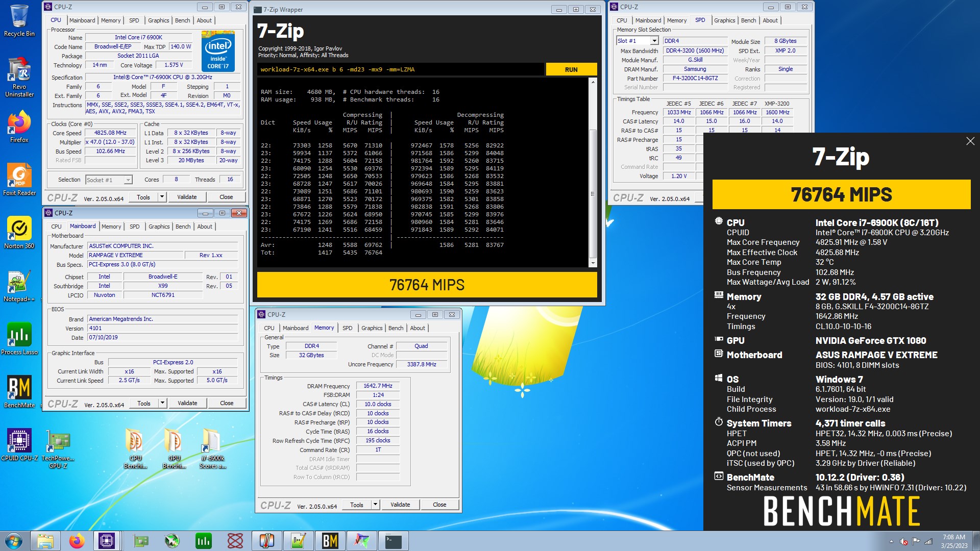The height and width of the screenshot is (551, 980).
Task: Click the Action Center flag tray icon
Action: pos(916,541)
